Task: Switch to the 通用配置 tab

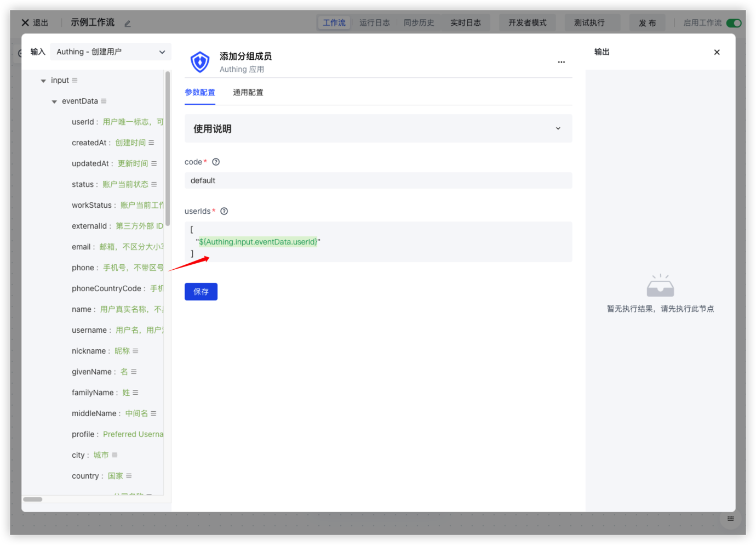Action: click(x=248, y=93)
